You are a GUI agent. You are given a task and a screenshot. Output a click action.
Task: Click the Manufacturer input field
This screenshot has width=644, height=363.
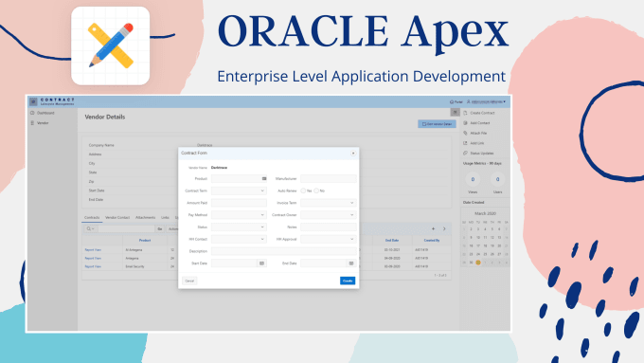click(329, 179)
